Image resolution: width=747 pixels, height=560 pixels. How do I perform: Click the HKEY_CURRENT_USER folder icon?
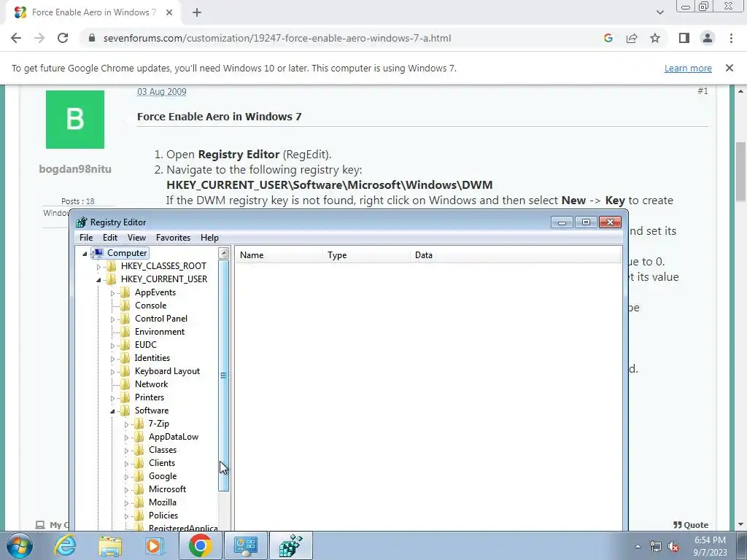112,279
